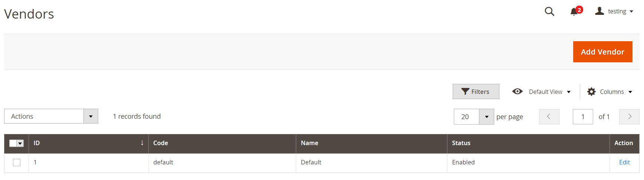
Task: Tick the checkbox for vendor row 1
Action: (17, 163)
